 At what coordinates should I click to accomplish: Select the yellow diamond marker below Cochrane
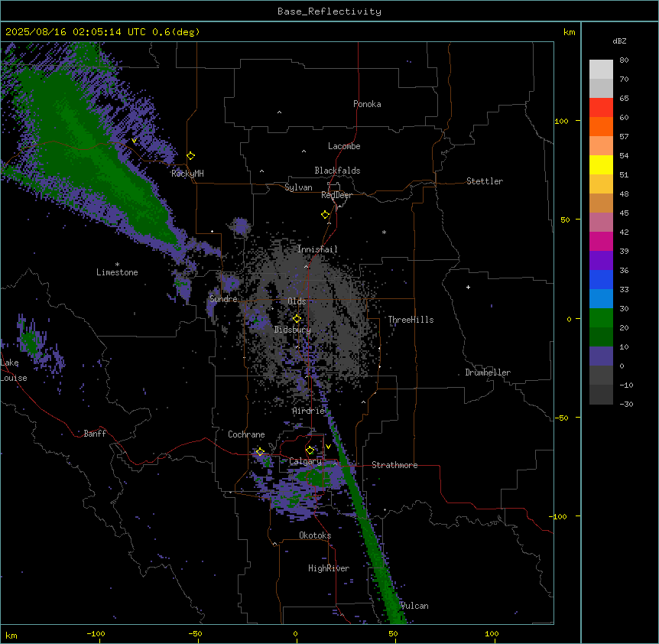(x=260, y=452)
